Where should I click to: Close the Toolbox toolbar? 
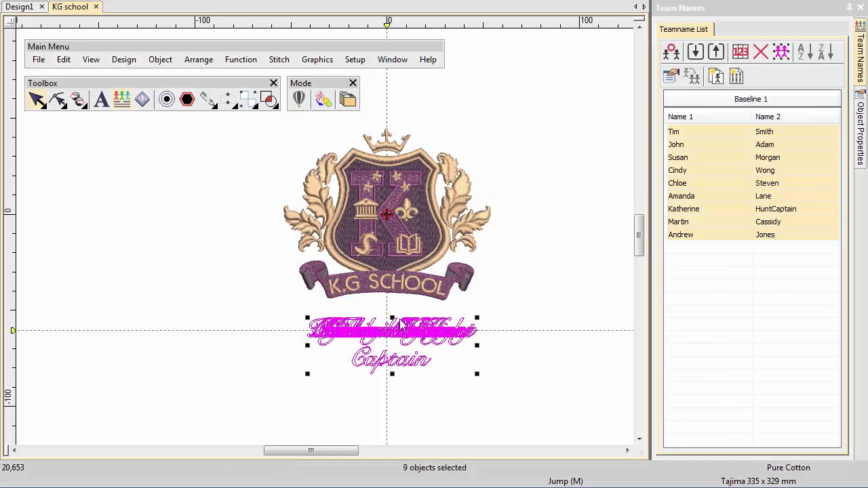point(274,83)
